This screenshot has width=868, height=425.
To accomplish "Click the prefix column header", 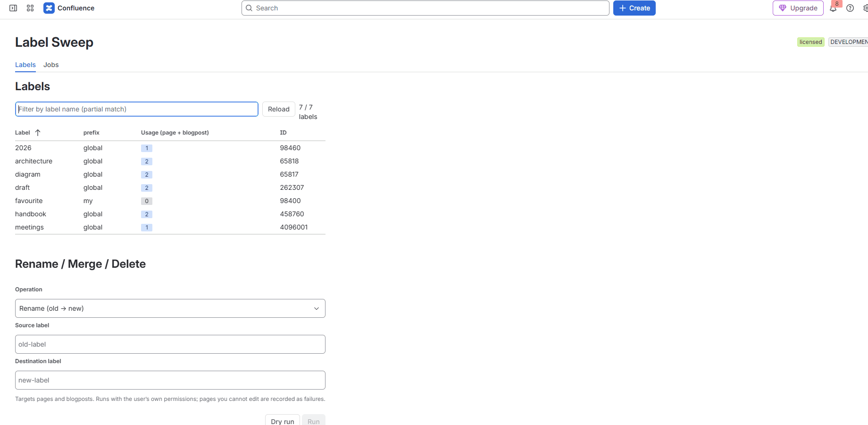I will 92,133.
